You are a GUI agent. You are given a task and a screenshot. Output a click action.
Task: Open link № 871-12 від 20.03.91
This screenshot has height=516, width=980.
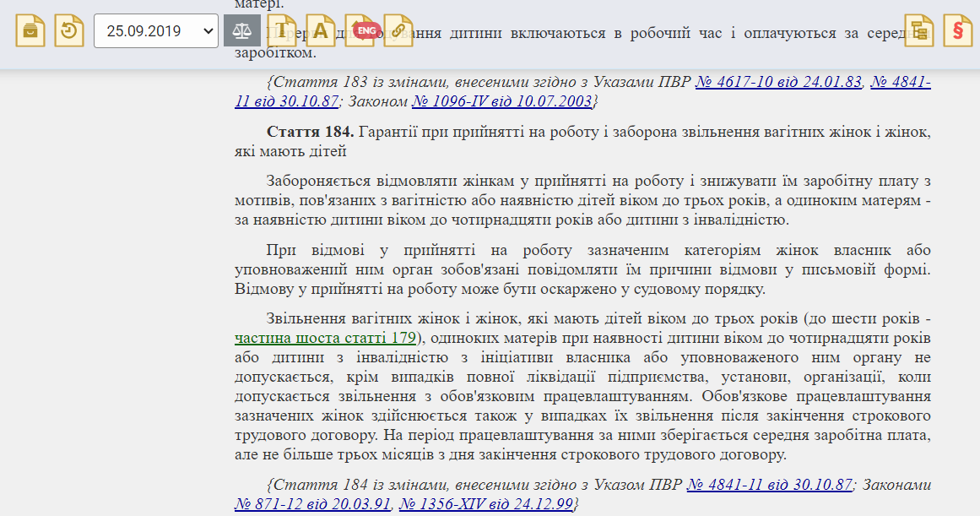312,504
